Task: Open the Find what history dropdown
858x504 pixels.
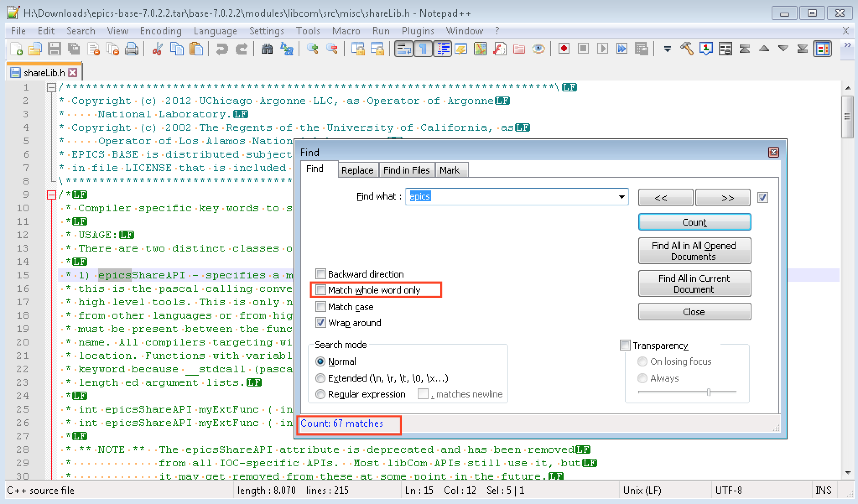Action: tap(621, 197)
